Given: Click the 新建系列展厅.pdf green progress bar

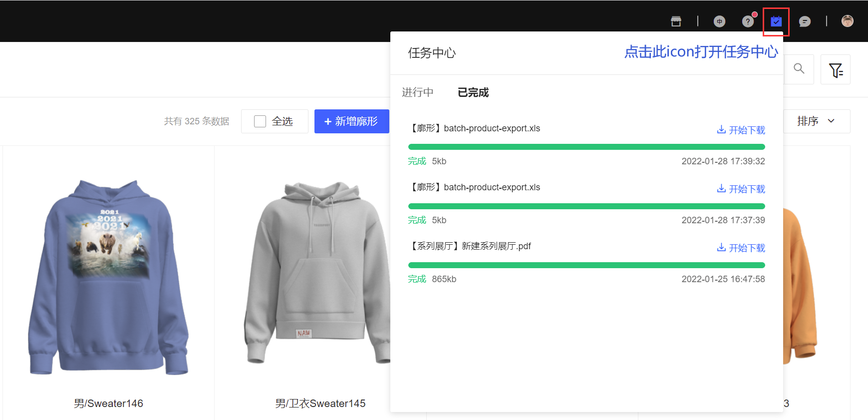Looking at the screenshot, I should tap(586, 265).
